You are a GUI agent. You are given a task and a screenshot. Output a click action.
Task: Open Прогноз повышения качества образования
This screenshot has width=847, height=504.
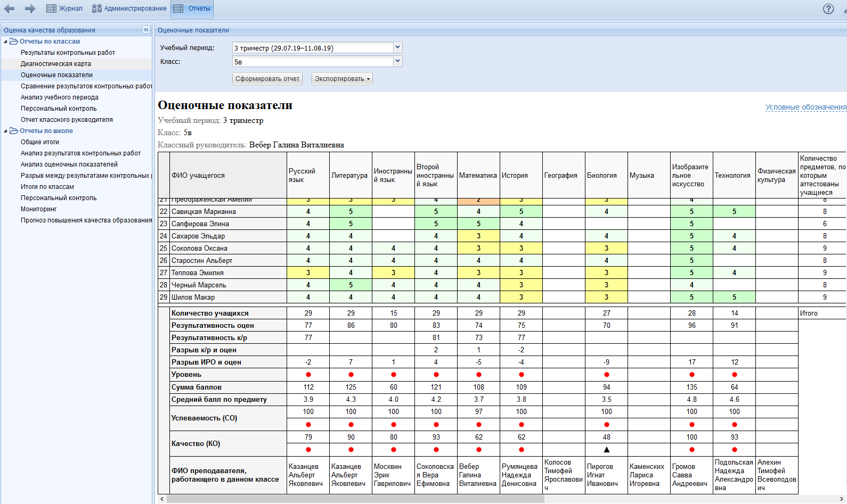click(86, 220)
